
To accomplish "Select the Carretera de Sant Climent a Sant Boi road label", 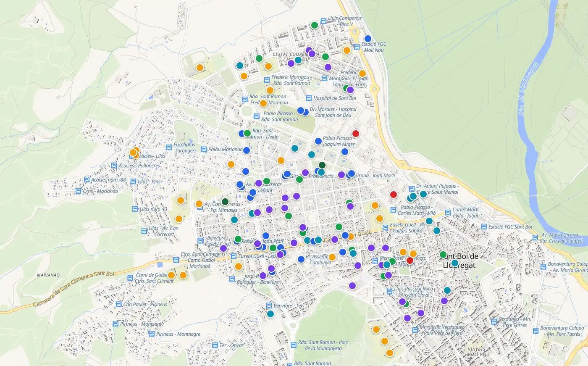I will click(x=73, y=288).
